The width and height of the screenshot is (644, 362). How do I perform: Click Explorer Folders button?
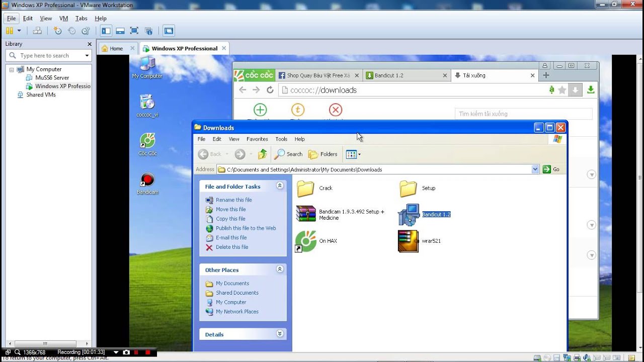click(323, 154)
